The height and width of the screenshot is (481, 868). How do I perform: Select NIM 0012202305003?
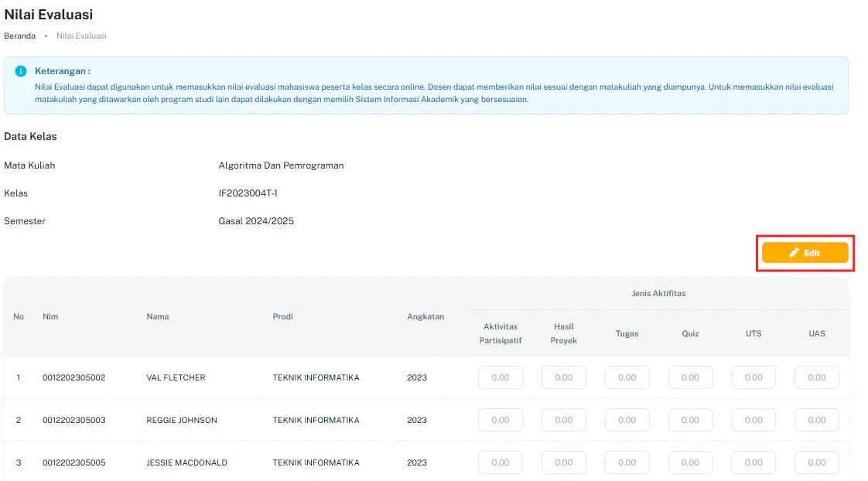point(74,420)
